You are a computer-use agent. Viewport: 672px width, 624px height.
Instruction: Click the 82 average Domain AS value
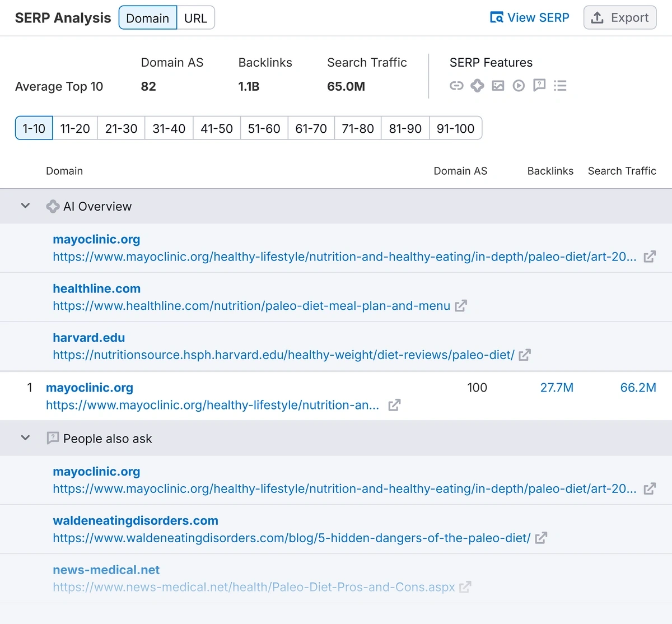[148, 86]
